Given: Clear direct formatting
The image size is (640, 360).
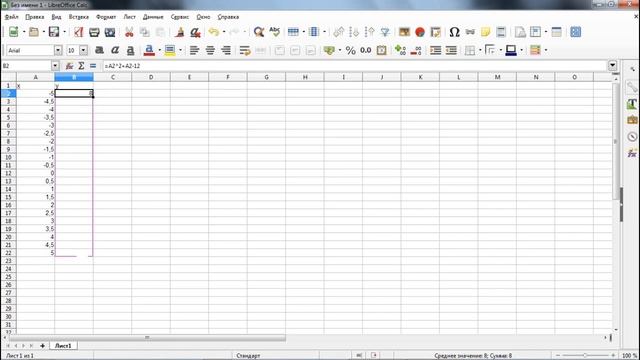Looking at the screenshot, I should click(196, 32).
